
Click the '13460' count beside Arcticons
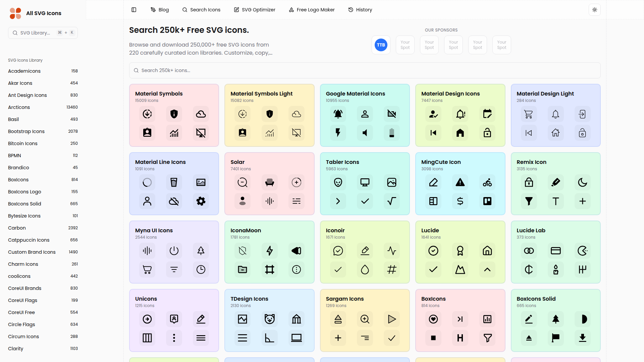click(x=72, y=107)
